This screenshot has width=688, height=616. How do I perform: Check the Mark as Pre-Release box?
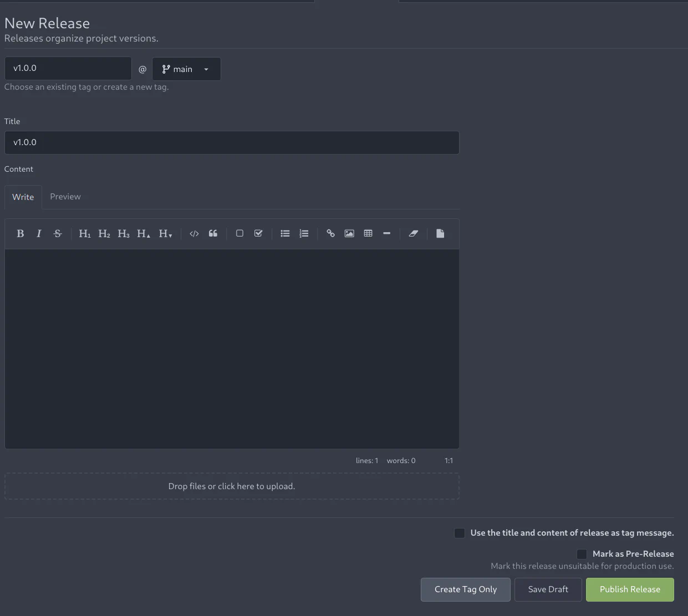582,554
